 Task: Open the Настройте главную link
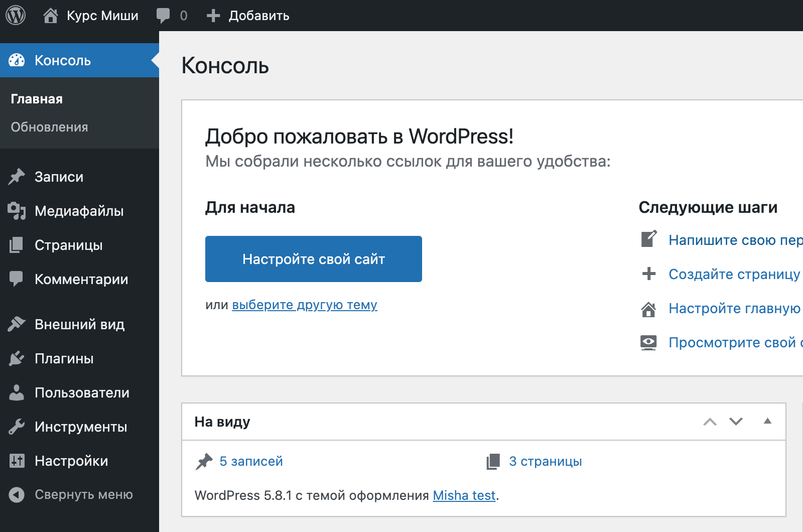pos(734,308)
